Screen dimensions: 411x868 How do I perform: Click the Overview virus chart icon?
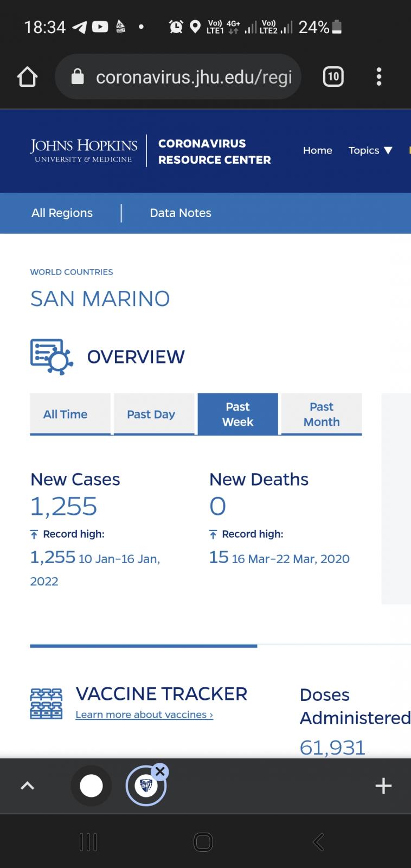point(52,357)
